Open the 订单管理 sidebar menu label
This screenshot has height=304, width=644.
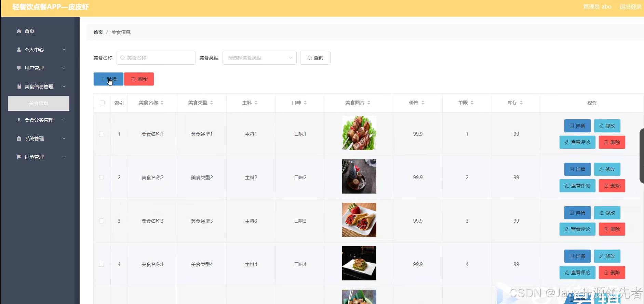(34, 157)
